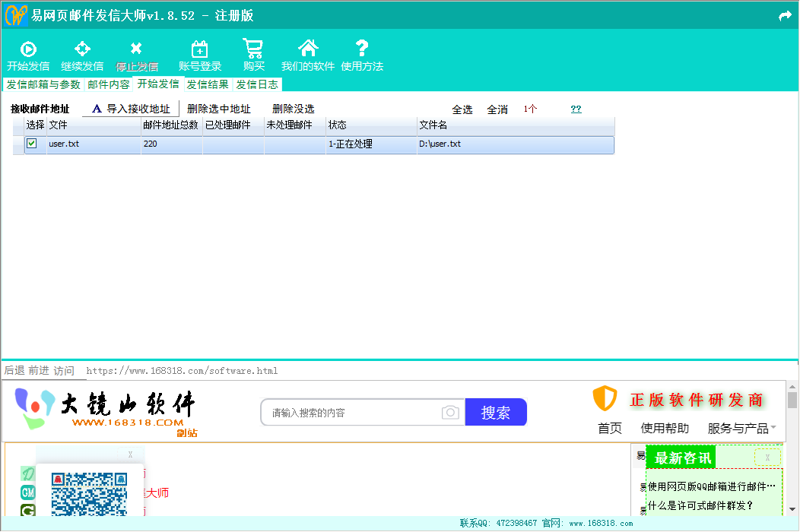Viewport: 800px width, 532px height.
Task: Click the 未处理邮件 column header
Action: (x=295, y=125)
